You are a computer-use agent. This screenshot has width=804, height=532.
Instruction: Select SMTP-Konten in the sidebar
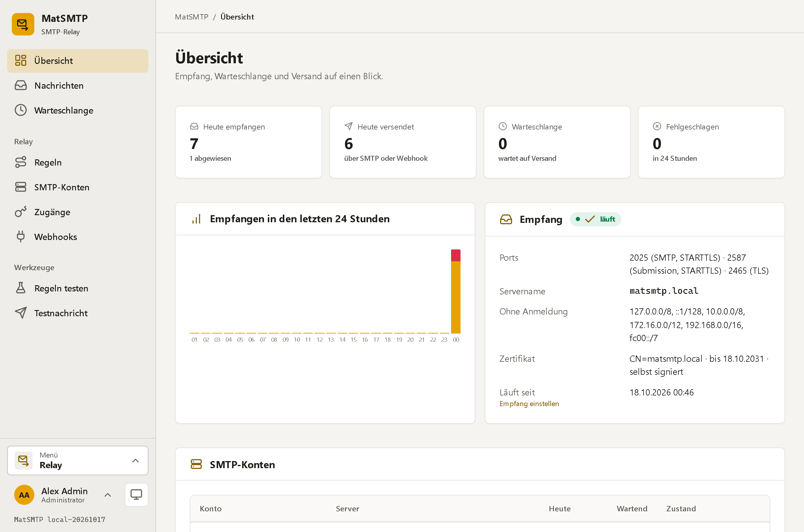pos(78,187)
